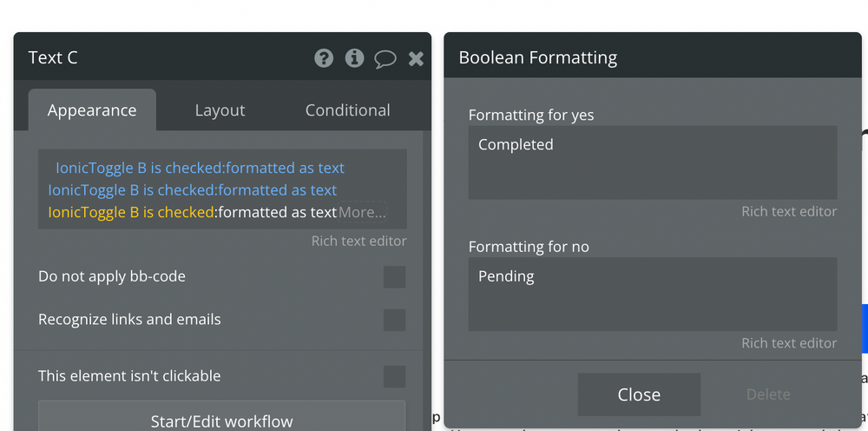Click the Close button in Boolean Formatting
This screenshot has width=868, height=431.
pyautogui.click(x=640, y=395)
